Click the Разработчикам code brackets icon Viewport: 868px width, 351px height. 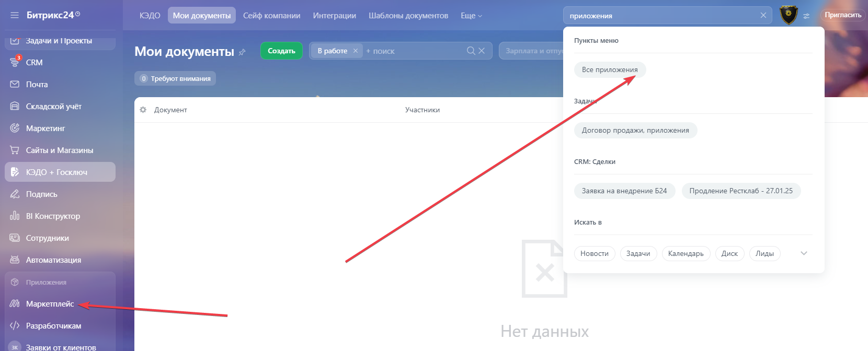tap(15, 325)
